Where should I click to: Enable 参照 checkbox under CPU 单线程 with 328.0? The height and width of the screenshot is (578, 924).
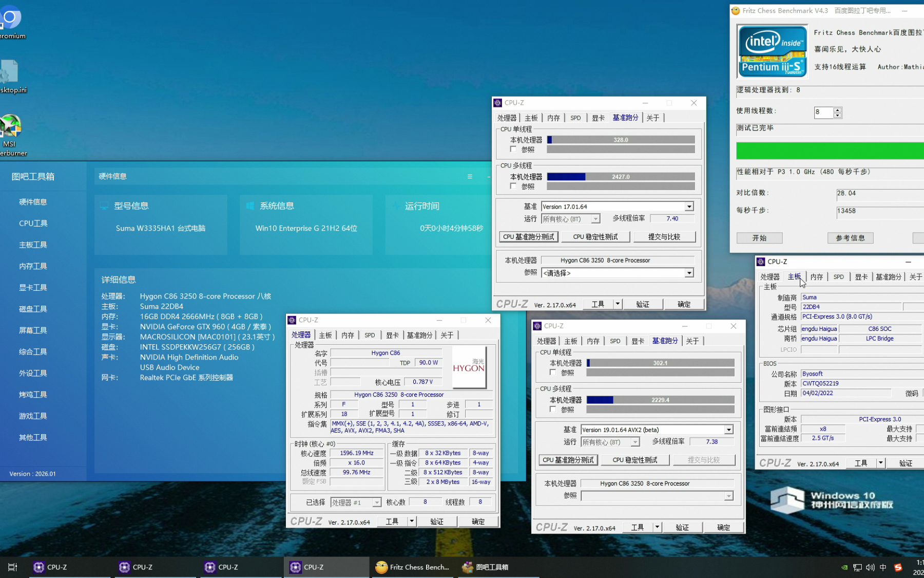pyautogui.click(x=513, y=150)
